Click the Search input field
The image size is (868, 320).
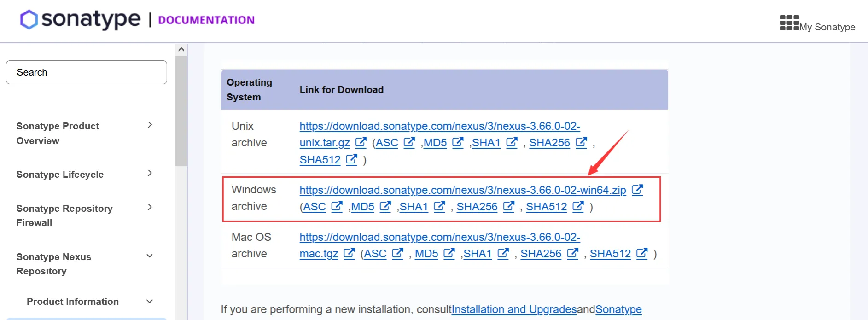click(x=87, y=72)
